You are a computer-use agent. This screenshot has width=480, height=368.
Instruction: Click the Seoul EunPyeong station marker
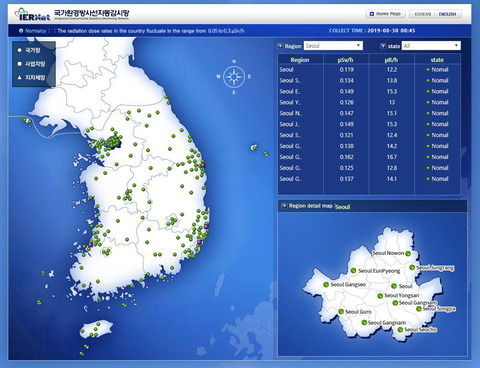pos(353,271)
